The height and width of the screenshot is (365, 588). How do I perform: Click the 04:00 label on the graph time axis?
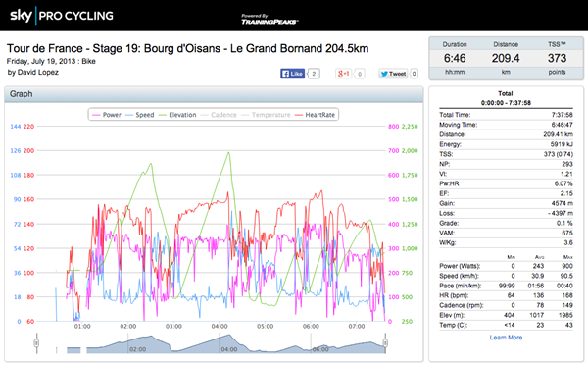tap(220, 327)
